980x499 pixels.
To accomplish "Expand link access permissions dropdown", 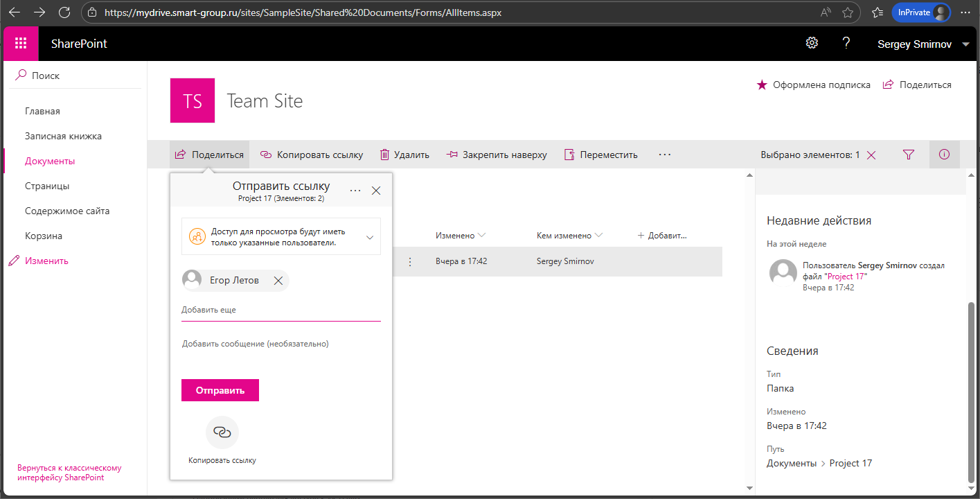I will [x=370, y=237].
